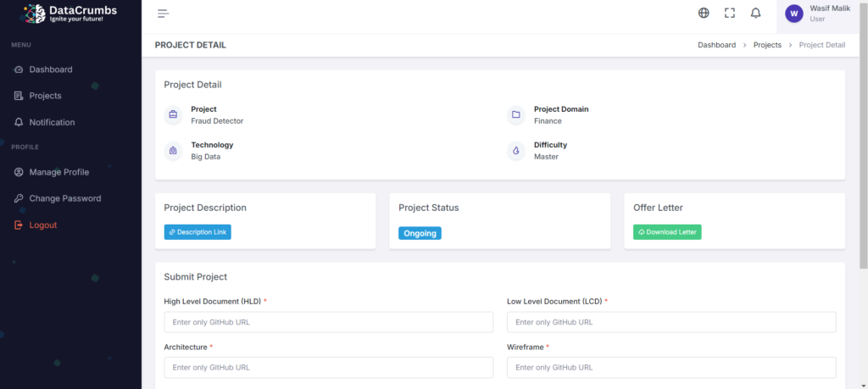Click the Technology icon beside Big Data
This screenshot has width=868, height=389.
click(173, 151)
